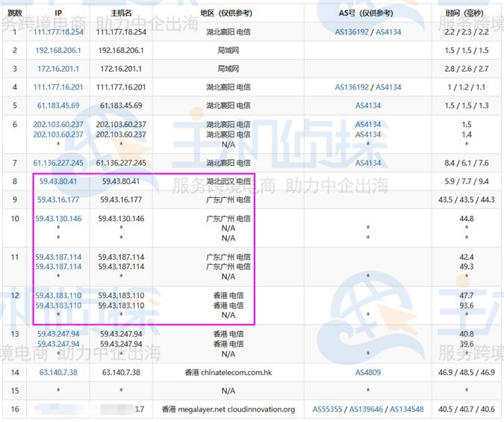The height and width of the screenshot is (422, 504).
Task: Select time value 49.3 in hop 11
Action: click(467, 267)
